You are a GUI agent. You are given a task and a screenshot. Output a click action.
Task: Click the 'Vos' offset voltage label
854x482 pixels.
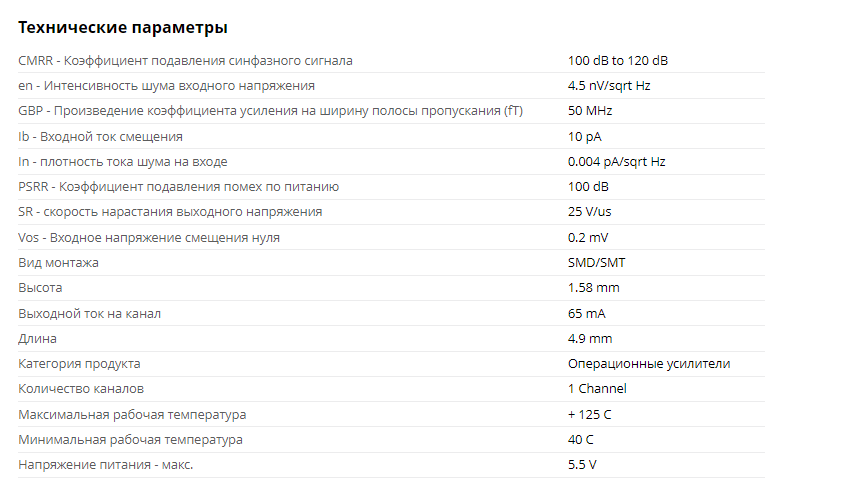pyautogui.click(x=149, y=238)
